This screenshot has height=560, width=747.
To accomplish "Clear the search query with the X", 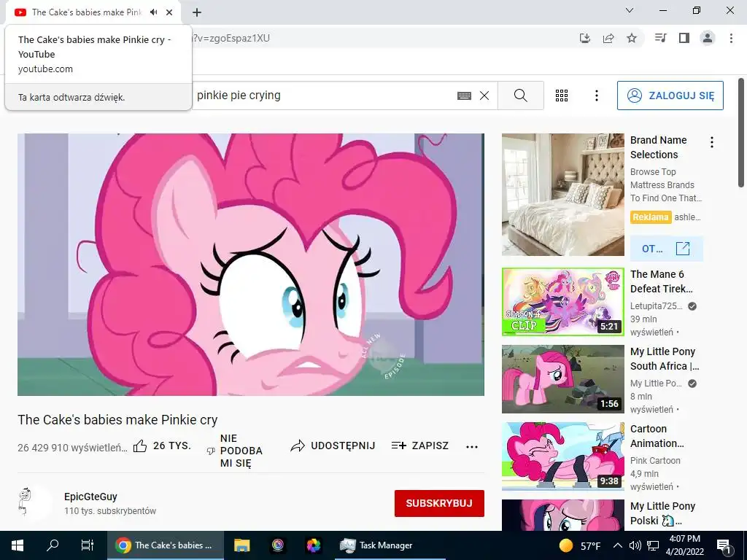I will [484, 96].
